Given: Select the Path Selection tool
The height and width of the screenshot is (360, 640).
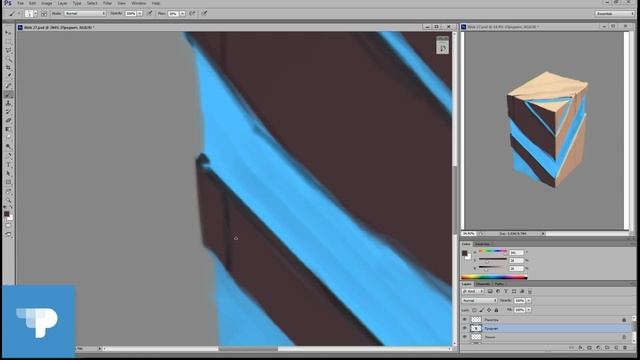Looking at the screenshot, I should point(8,173).
